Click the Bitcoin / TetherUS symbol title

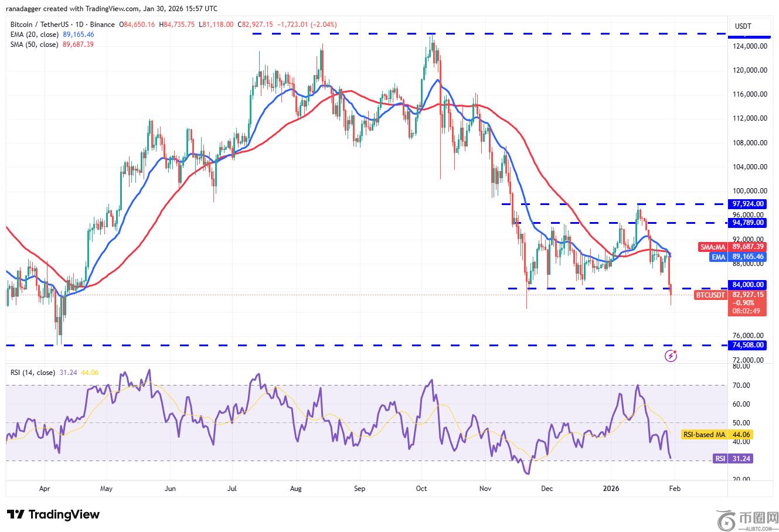(x=39, y=25)
